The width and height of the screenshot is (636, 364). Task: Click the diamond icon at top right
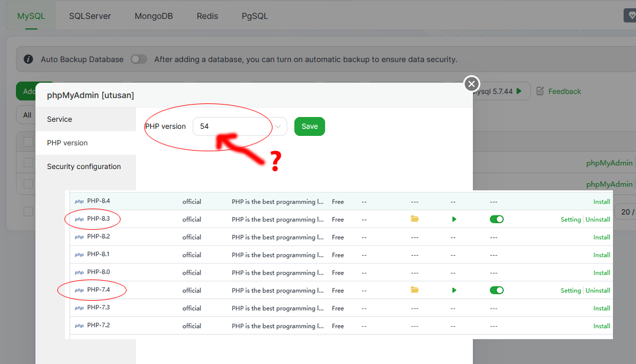click(x=630, y=15)
